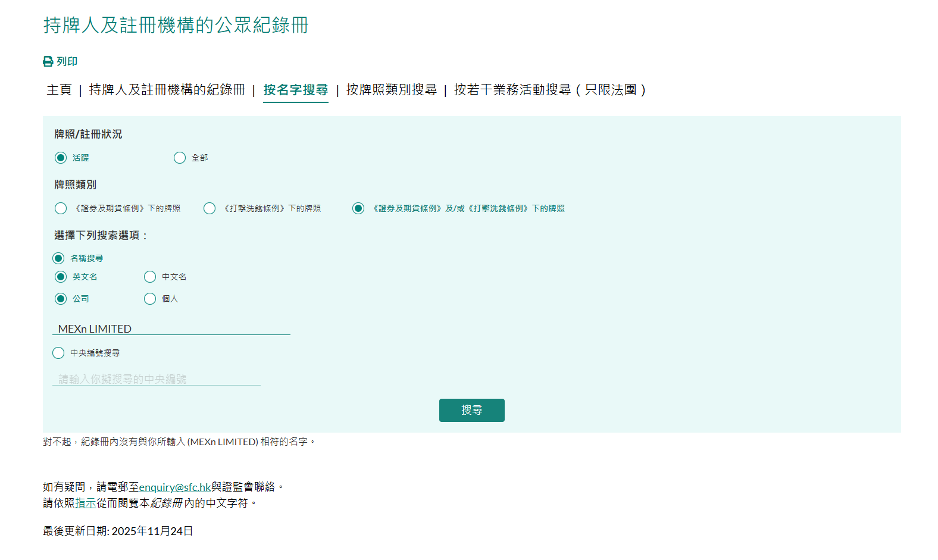Select the 中央編號搜尋 search option
938x560 pixels.
[x=58, y=353]
